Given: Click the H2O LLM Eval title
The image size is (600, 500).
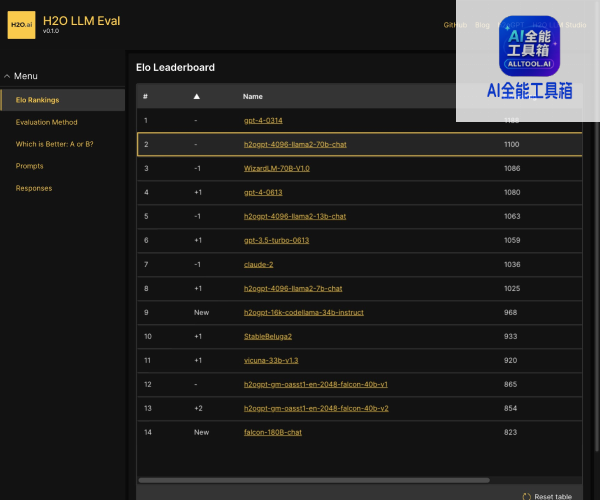Looking at the screenshot, I should (82, 21).
